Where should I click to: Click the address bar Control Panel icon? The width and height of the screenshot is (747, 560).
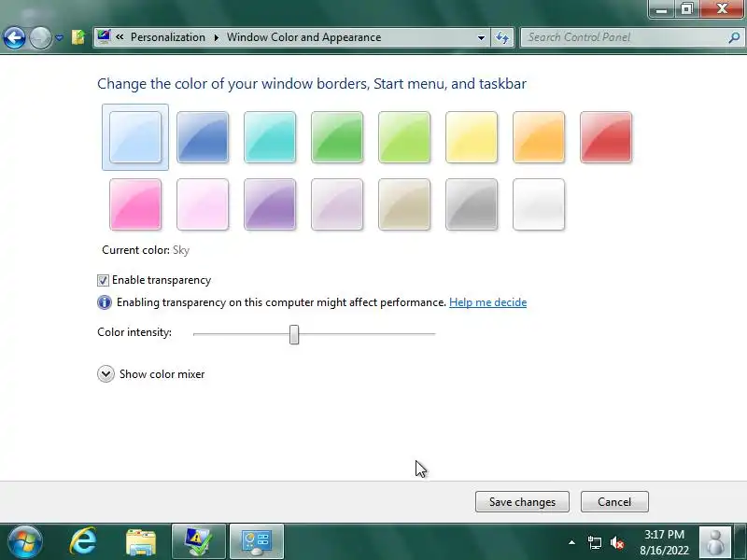(x=104, y=36)
